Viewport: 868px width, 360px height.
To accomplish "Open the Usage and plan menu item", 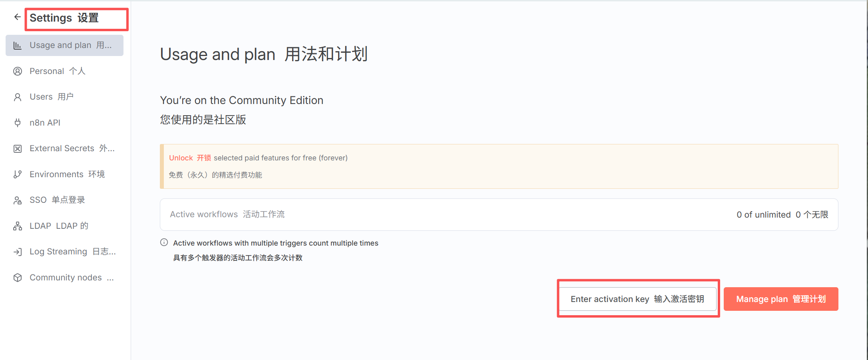I will coord(64,45).
